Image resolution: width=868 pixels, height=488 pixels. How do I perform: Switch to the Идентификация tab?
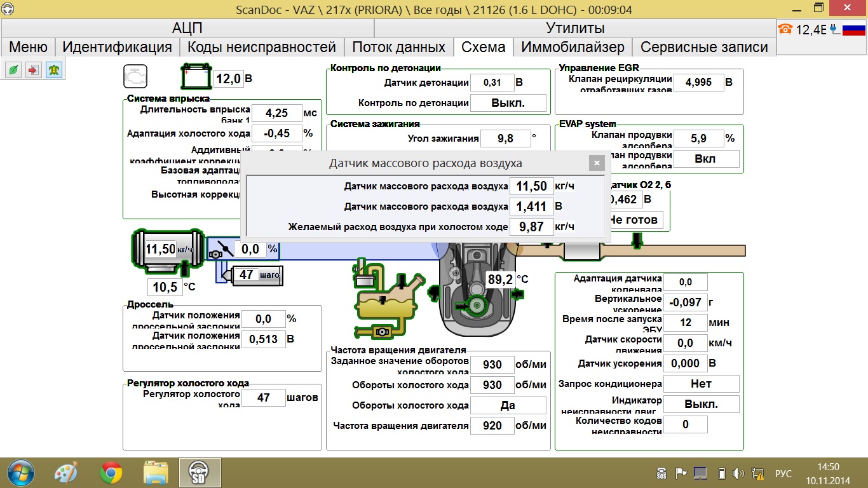click(x=118, y=47)
